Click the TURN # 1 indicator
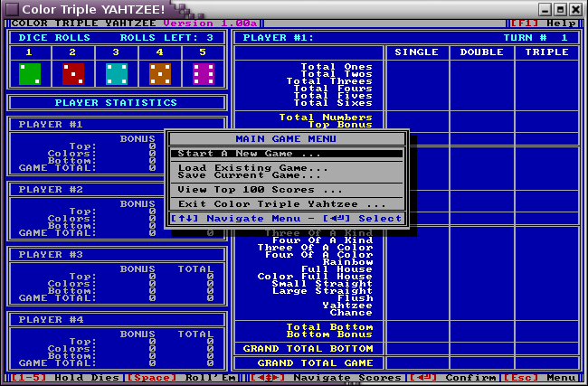588x386 pixels. [x=536, y=38]
